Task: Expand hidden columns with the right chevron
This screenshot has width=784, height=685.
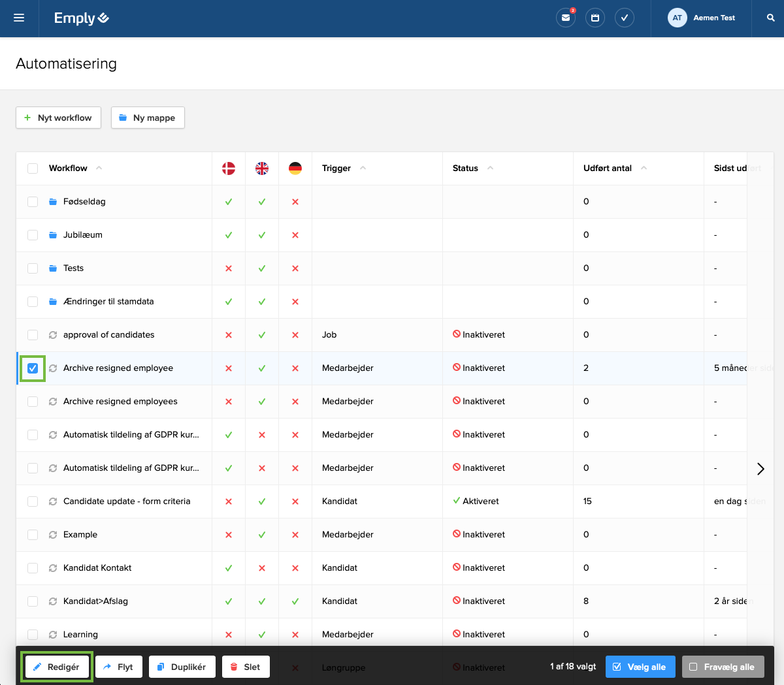Action: (x=760, y=469)
